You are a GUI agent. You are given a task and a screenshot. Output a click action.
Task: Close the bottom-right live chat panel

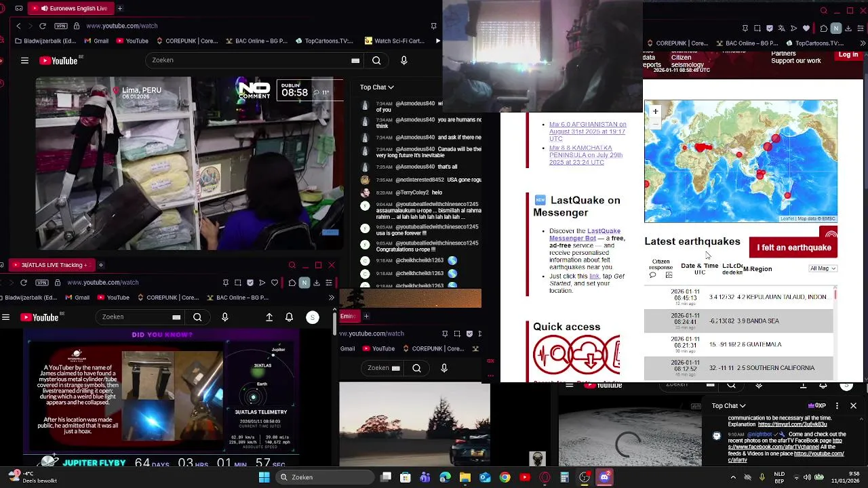853,406
